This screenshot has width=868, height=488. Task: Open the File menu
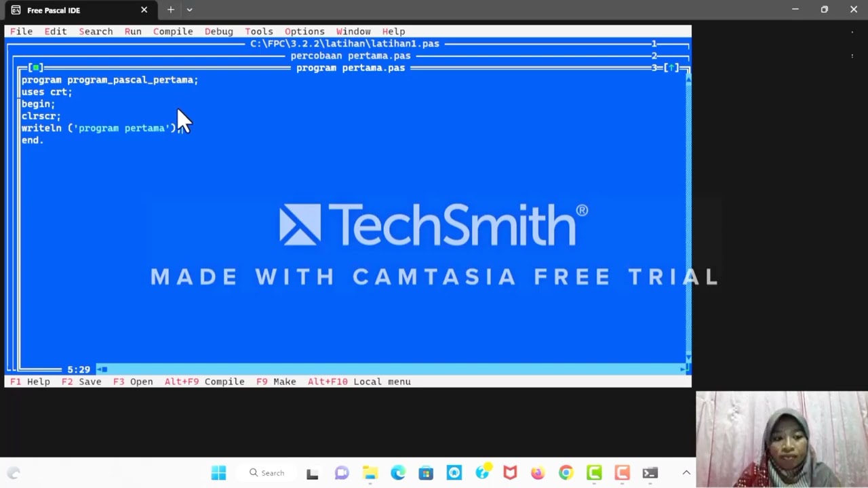click(x=21, y=31)
